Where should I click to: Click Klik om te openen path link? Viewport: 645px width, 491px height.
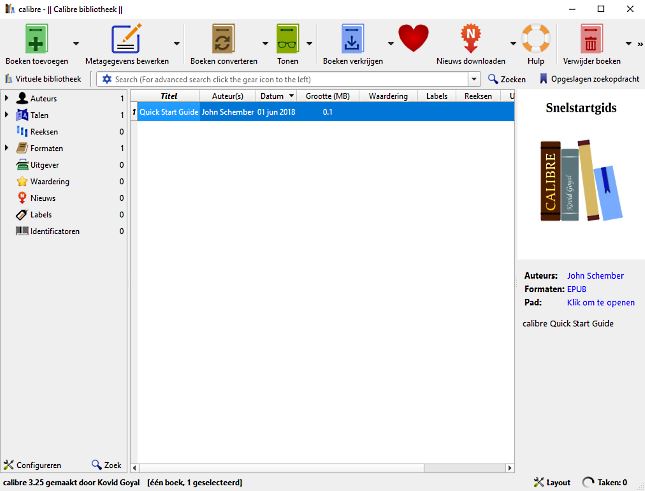[x=601, y=302]
